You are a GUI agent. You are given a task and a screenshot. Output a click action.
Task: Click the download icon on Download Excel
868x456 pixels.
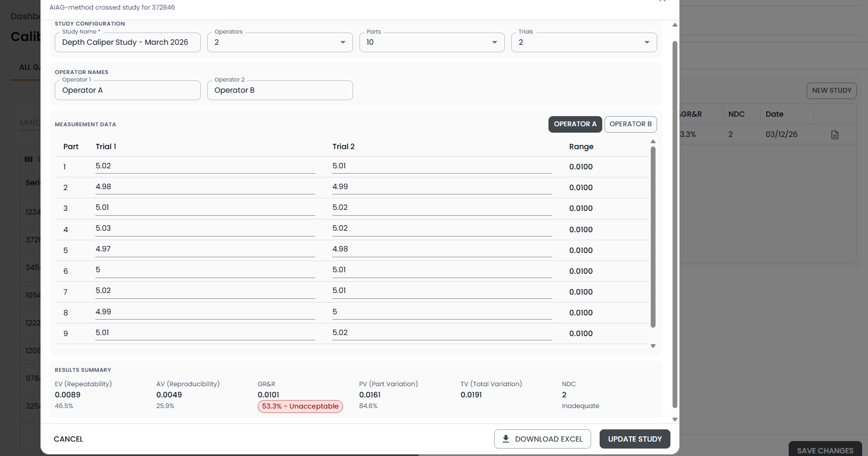point(505,439)
